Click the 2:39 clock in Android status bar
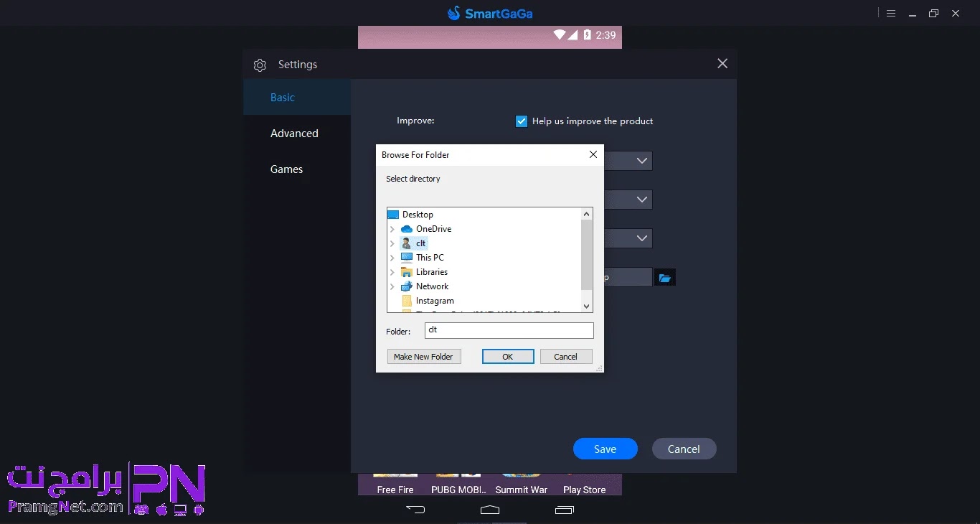Viewport: 980px width, 524px height. coord(606,34)
